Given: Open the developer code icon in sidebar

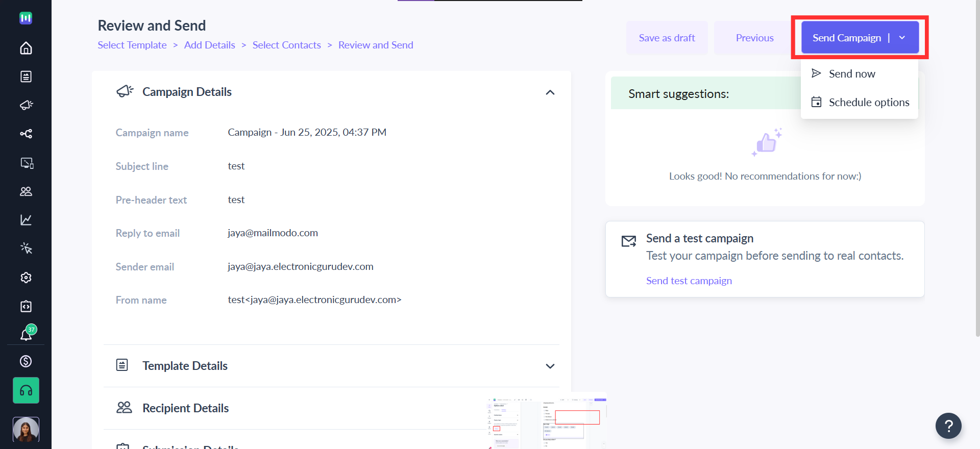Looking at the screenshot, I should pos(26,306).
